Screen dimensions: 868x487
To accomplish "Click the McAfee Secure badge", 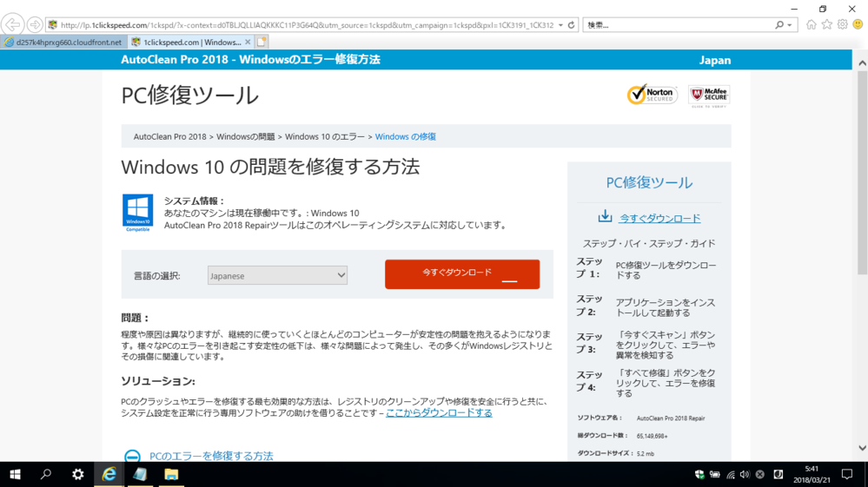I will [709, 96].
